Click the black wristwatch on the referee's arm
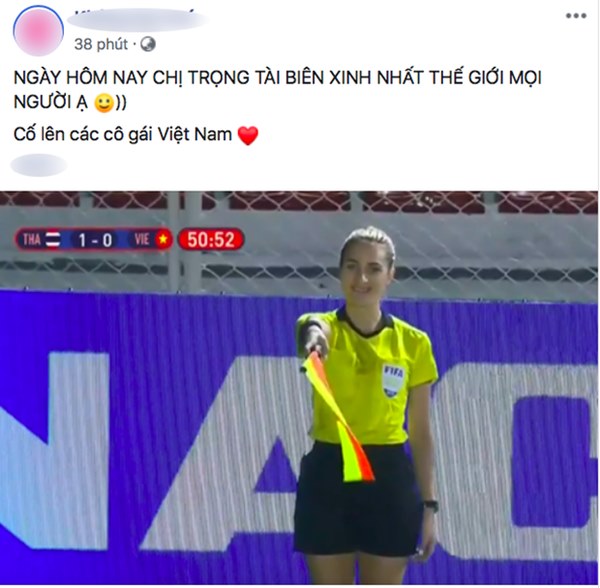This screenshot has width=600, height=588. click(431, 505)
